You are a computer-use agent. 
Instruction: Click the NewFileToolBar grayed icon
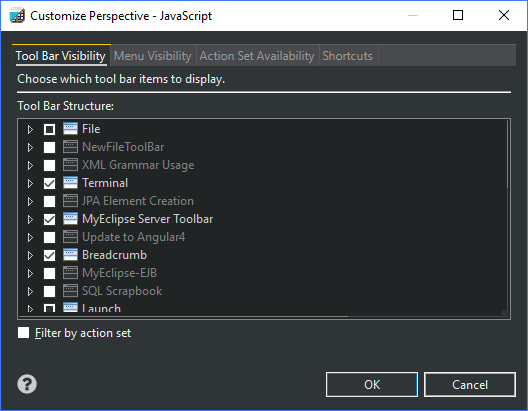pyautogui.click(x=70, y=147)
